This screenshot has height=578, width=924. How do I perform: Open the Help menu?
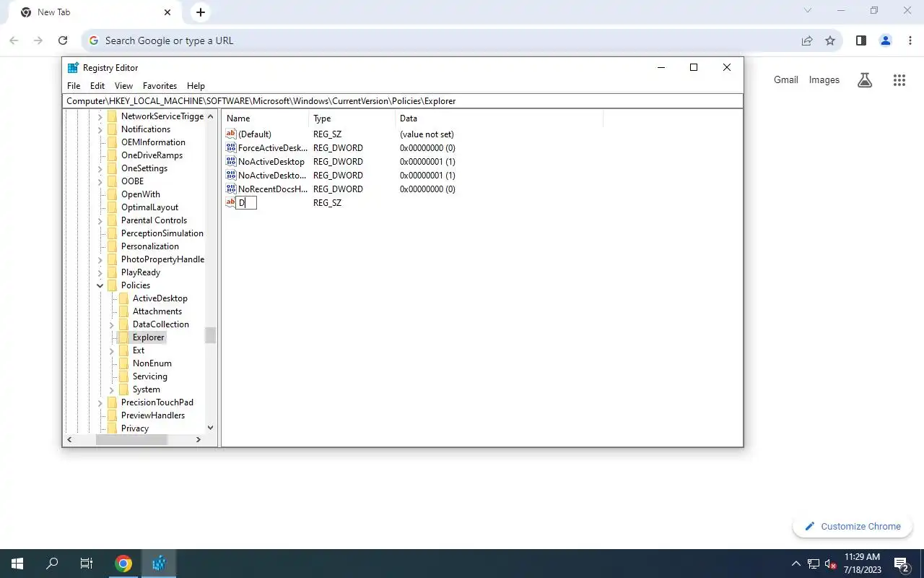(x=196, y=85)
